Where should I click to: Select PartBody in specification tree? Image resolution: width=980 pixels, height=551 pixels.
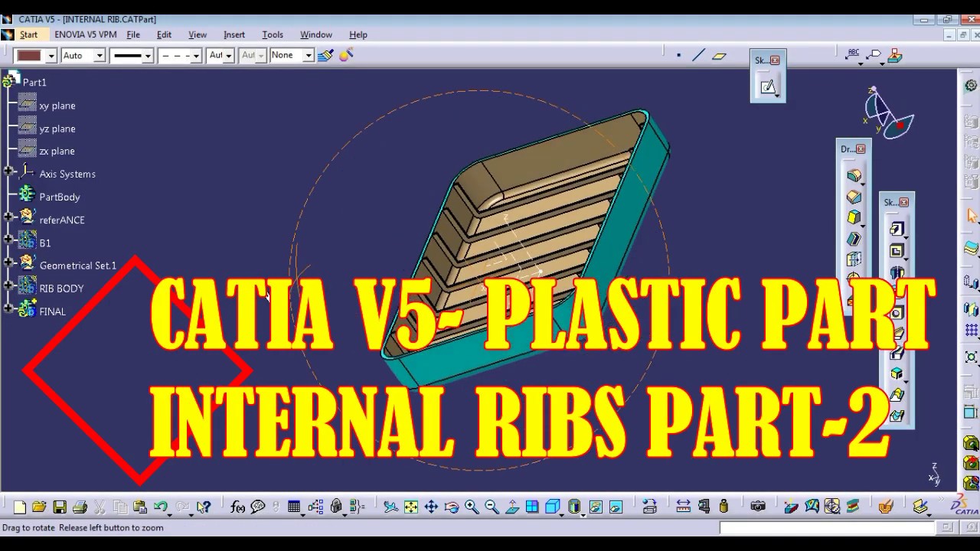click(60, 197)
